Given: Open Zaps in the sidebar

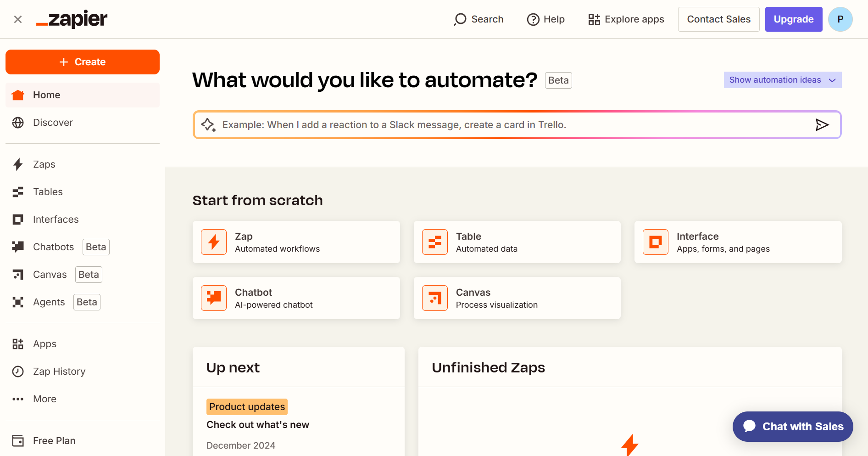Looking at the screenshot, I should [x=83, y=164].
